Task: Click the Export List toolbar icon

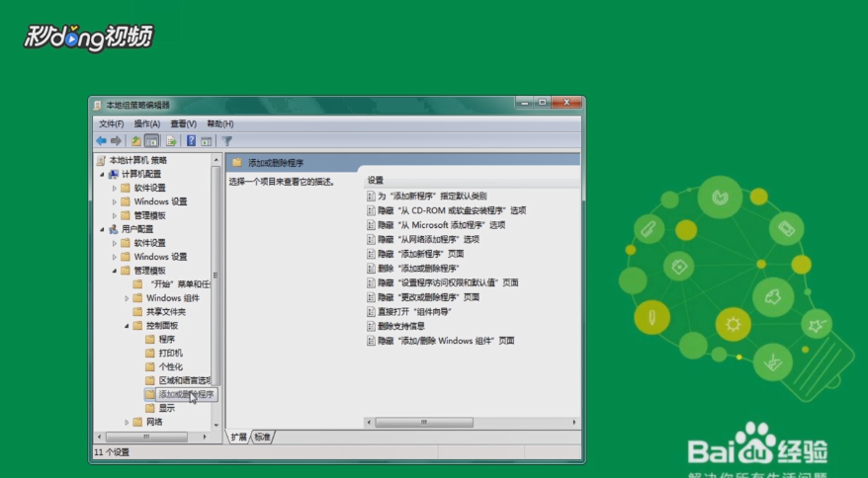Action: [x=171, y=141]
